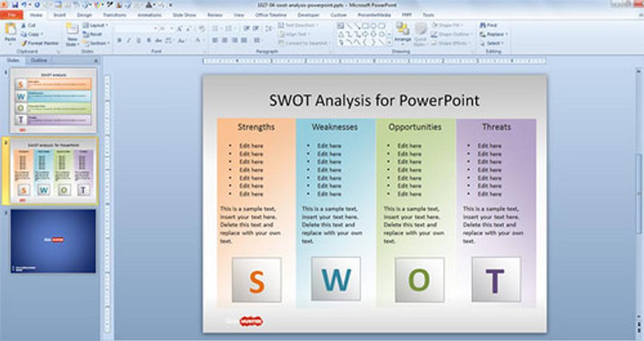The image size is (644, 341).
Task: Click the Format Painter brush icon
Action: point(24,43)
